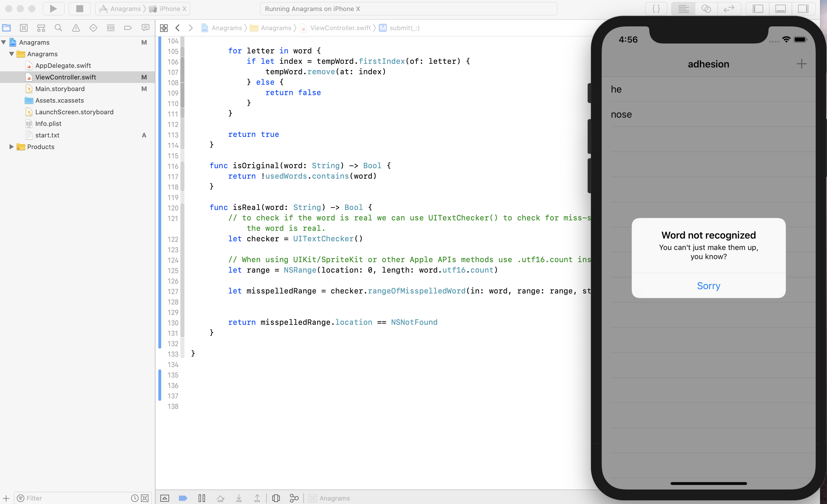827x504 pixels.
Task: Expand the Products folder
Action: pos(11,147)
